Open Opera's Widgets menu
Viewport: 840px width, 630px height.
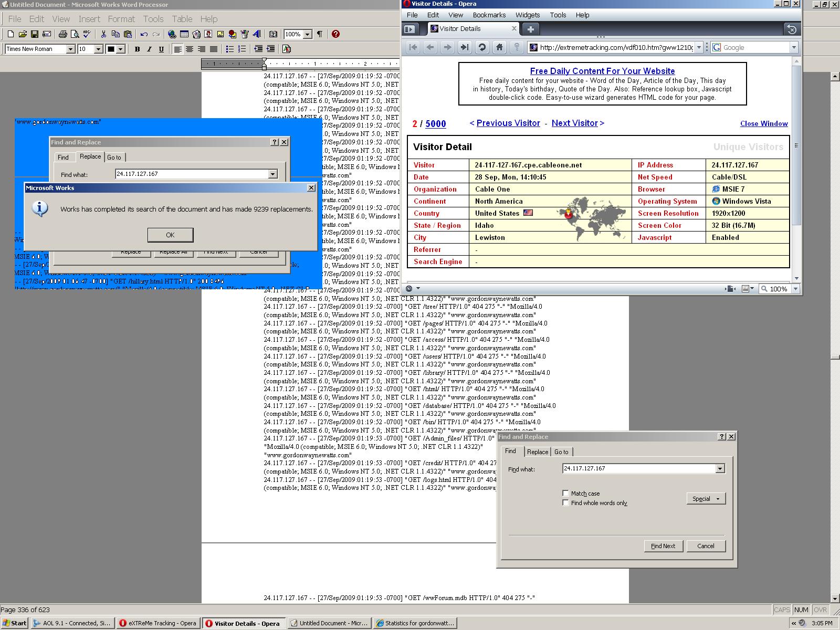528,15
